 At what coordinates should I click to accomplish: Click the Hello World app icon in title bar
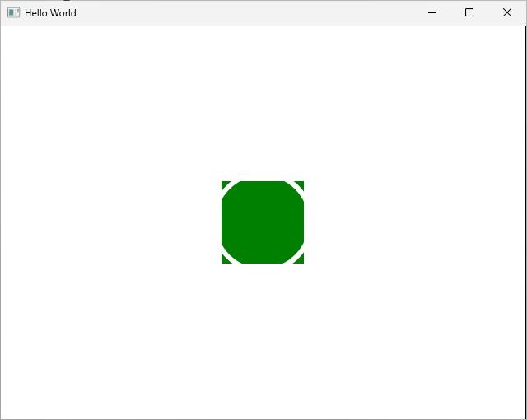13,12
